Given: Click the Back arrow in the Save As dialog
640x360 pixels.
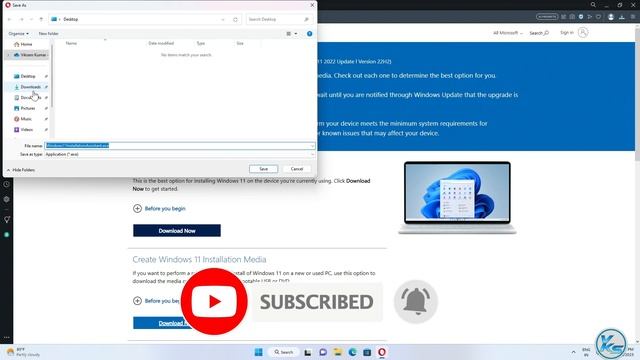Looking at the screenshot, I should [10, 19].
